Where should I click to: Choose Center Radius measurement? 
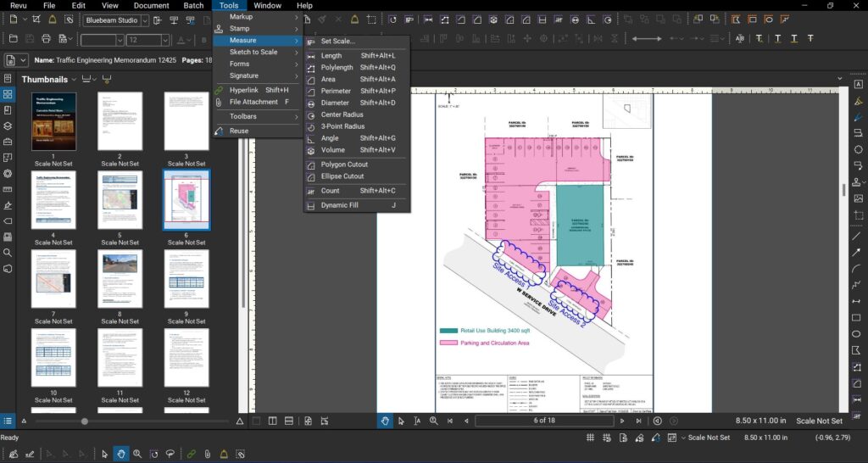357,114
